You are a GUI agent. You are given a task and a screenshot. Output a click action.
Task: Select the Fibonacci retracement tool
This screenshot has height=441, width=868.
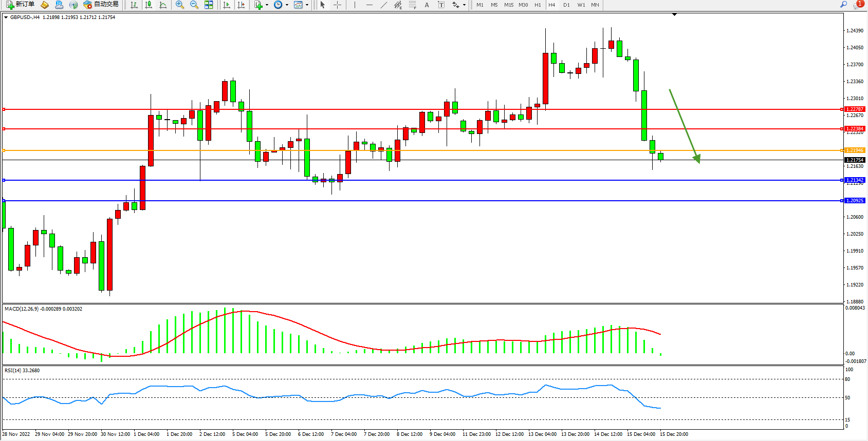coord(412,5)
